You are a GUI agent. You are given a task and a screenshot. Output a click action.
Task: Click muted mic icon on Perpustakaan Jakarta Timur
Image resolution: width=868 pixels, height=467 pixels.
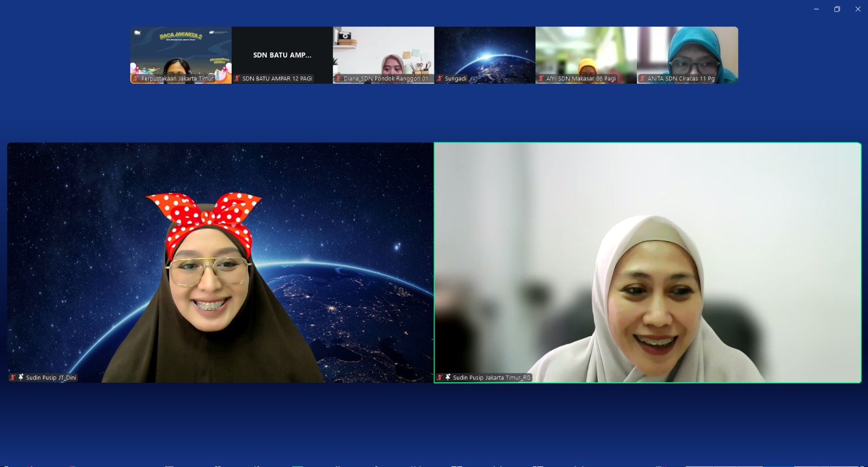tap(136, 79)
